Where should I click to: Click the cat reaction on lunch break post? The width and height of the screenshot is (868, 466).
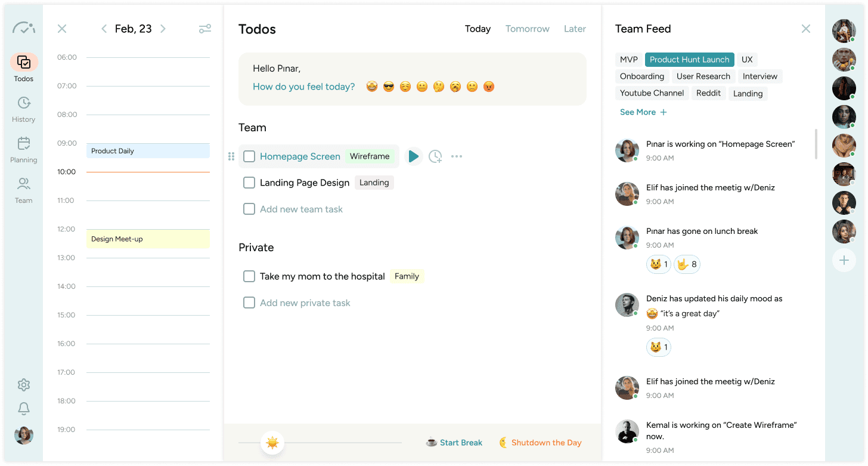[659, 264]
